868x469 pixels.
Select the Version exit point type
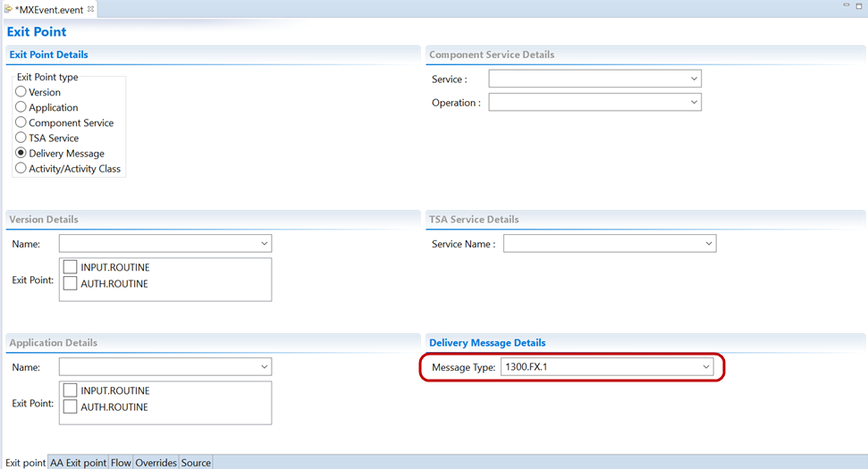click(21, 92)
